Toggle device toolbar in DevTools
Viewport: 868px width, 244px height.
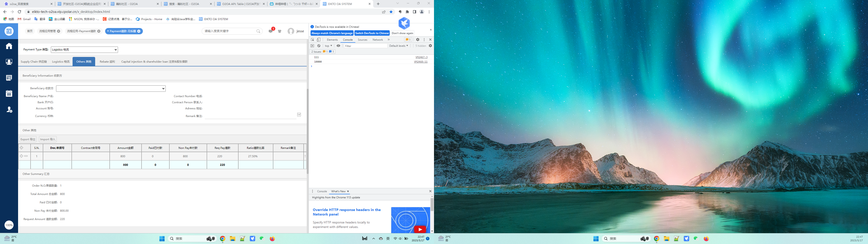point(318,40)
